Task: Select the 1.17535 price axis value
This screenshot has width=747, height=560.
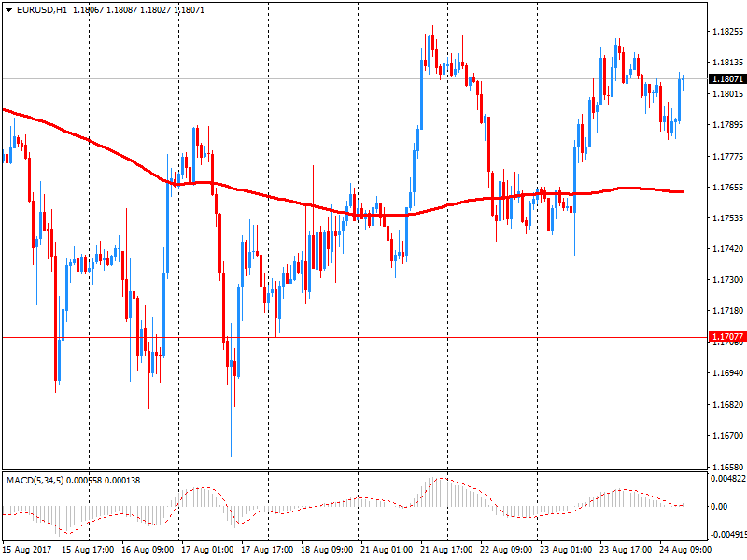Action: click(727, 218)
